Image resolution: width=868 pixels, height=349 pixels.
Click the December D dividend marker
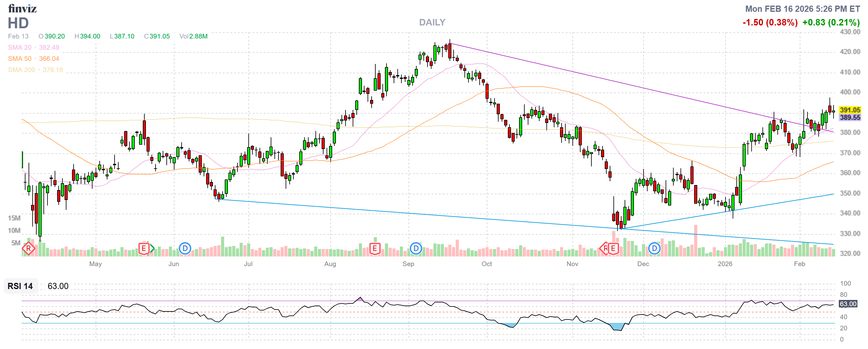pos(654,249)
